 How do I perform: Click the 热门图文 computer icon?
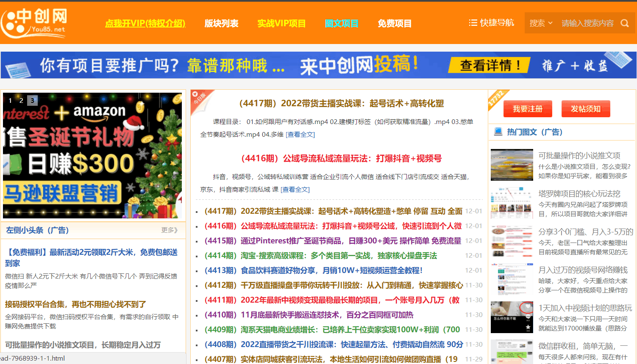pyautogui.click(x=498, y=132)
